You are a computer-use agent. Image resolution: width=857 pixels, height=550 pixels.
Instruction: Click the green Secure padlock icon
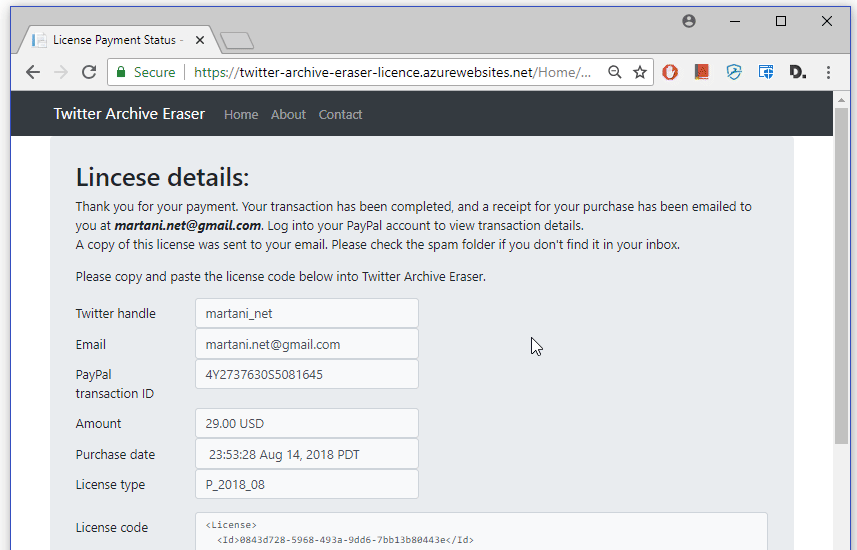point(121,72)
